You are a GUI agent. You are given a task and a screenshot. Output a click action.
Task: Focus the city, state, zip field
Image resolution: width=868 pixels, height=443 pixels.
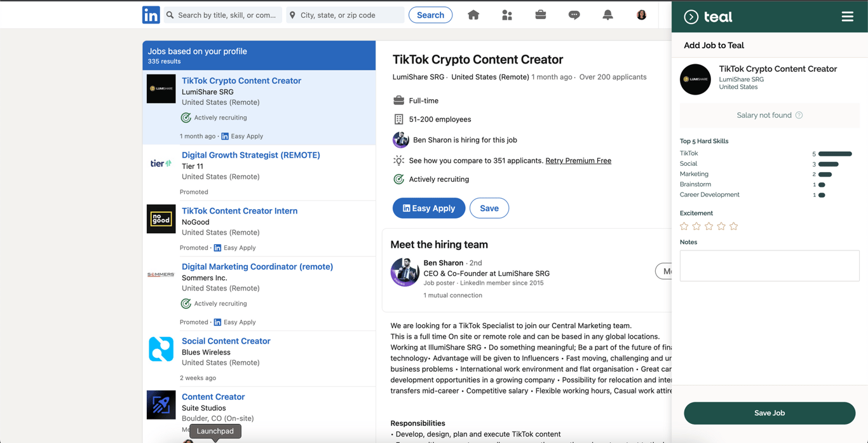(346, 15)
